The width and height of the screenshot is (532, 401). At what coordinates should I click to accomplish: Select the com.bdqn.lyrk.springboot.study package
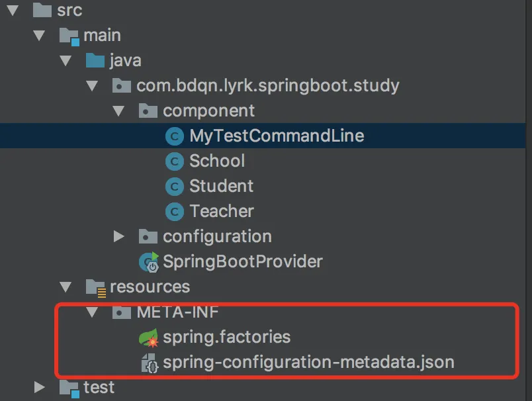pyautogui.click(x=267, y=86)
